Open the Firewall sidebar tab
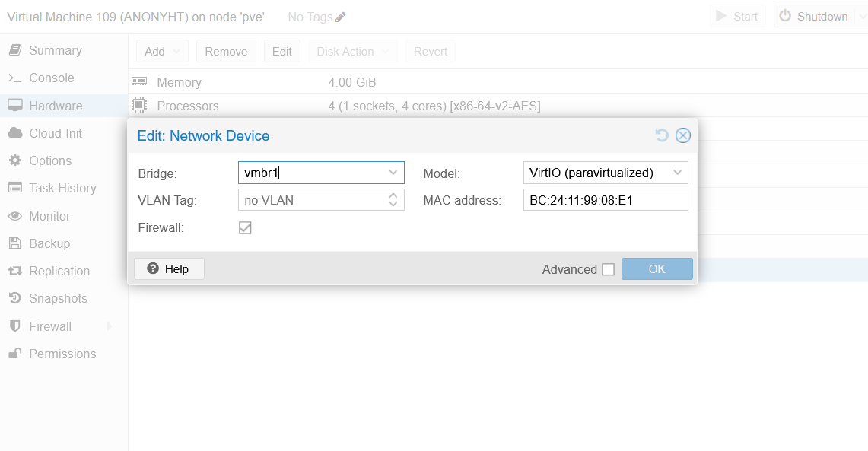This screenshot has height=451, width=868. point(49,326)
